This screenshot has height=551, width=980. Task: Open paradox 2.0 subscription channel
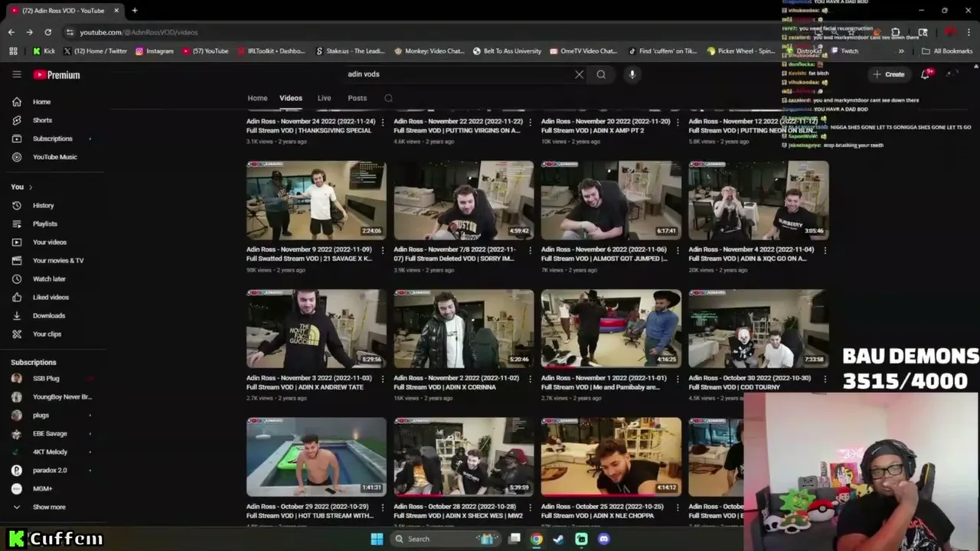click(x=50, y=470)
